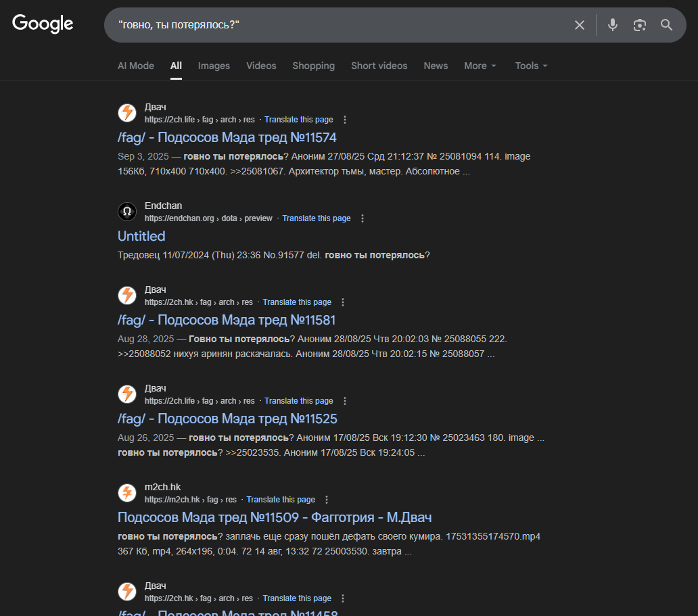
Task: Open the Videos tab
Action: 261,66
